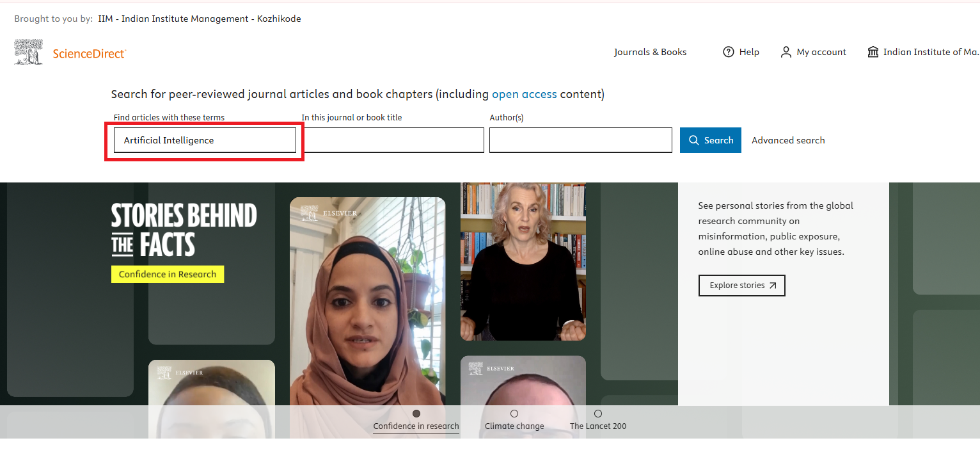This screenshot has width=980, height=452.
Task: Focus the 'Find articles with these terms' field
Action: pyautogui.click(x=205, y=140)
